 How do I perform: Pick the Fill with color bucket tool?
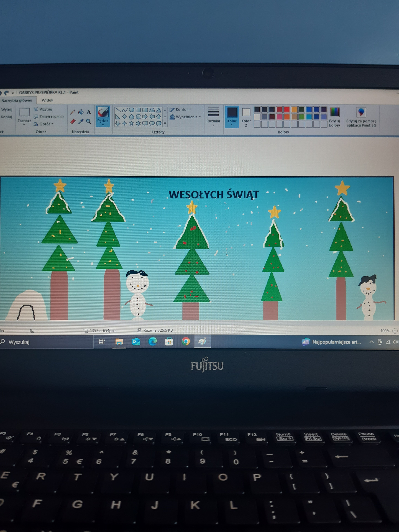pyautogui.click(x=81, y=112)
